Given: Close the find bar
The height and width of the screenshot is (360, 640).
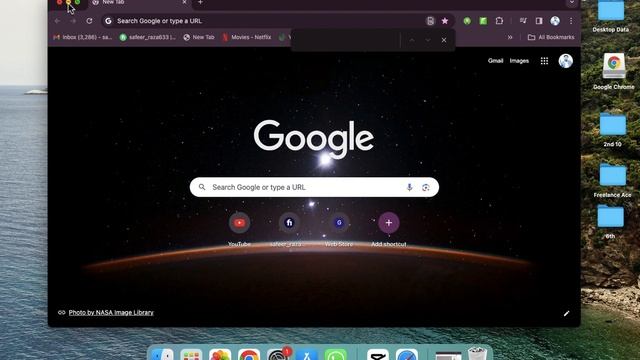Looking at the screenshot, I should click(444, 40).
